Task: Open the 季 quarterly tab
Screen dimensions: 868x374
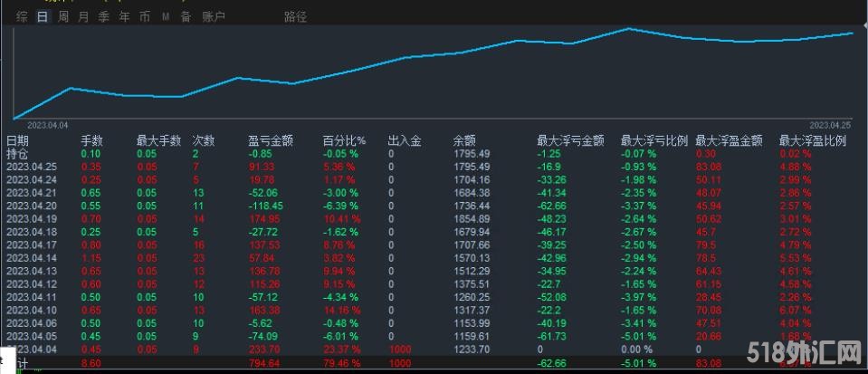Action: [x=103, y=16]
